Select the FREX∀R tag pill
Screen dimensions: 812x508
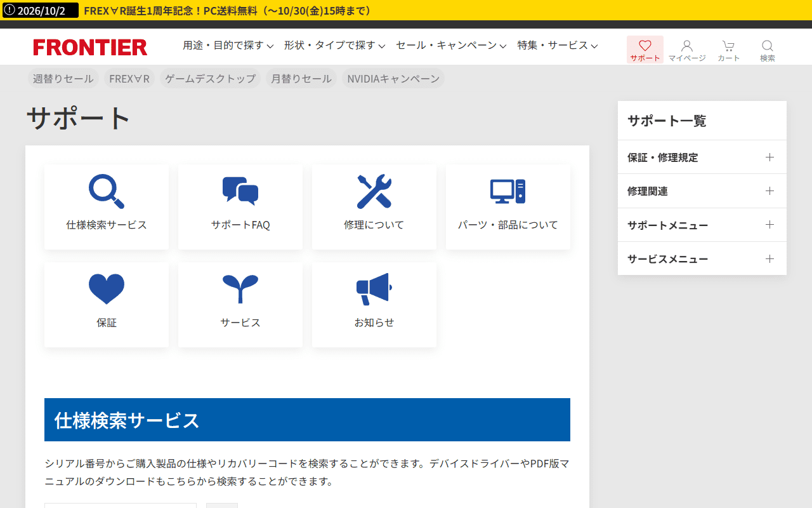[x=129, y=79]
